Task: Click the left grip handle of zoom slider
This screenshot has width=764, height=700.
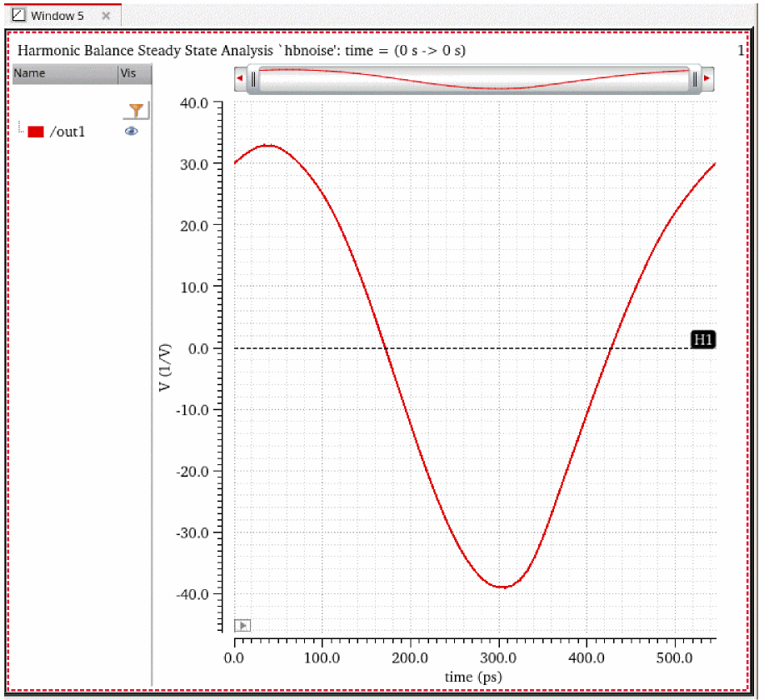Action: click(253, 79)
